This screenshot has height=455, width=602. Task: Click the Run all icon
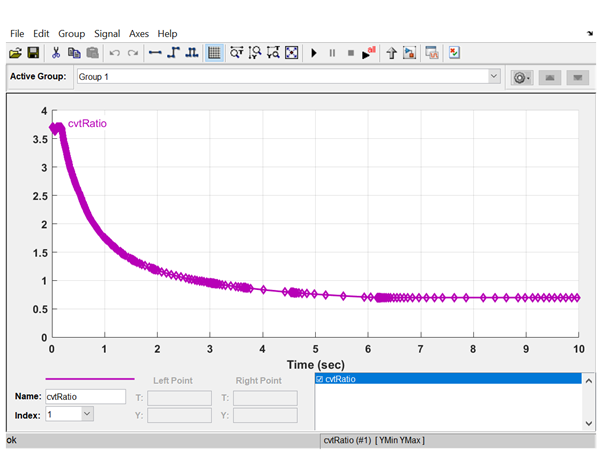click(369, 53)
